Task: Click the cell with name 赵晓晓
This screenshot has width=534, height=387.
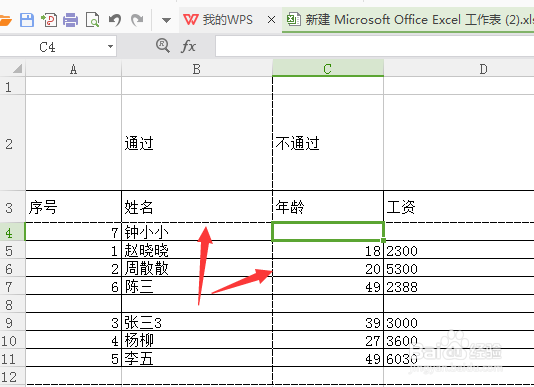Action: click(x=197, y=250)
